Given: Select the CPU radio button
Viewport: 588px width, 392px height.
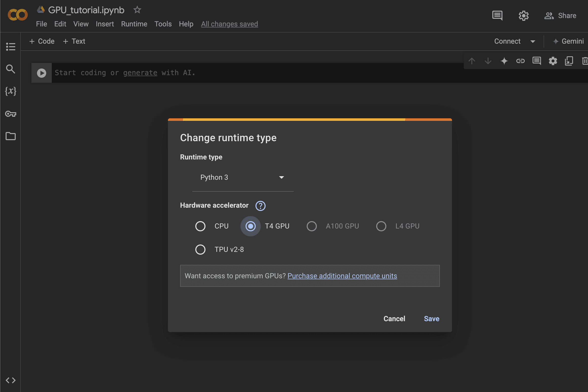Looking at the screenshot, I should click(200, 226).
